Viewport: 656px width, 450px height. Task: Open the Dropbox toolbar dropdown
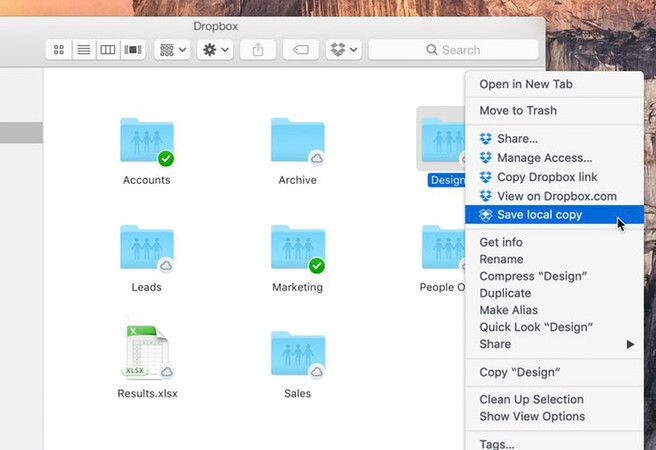tap(343, 50)
